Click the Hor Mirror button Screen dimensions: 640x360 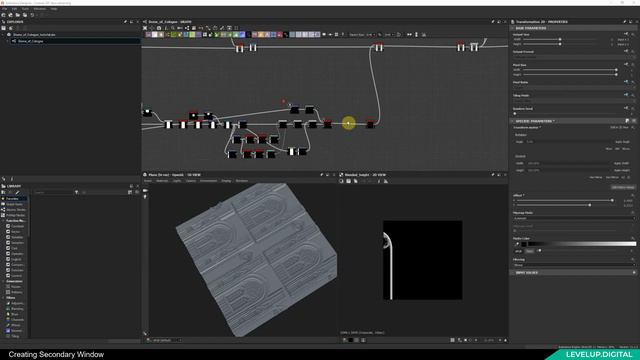click(x=596, y=177)
